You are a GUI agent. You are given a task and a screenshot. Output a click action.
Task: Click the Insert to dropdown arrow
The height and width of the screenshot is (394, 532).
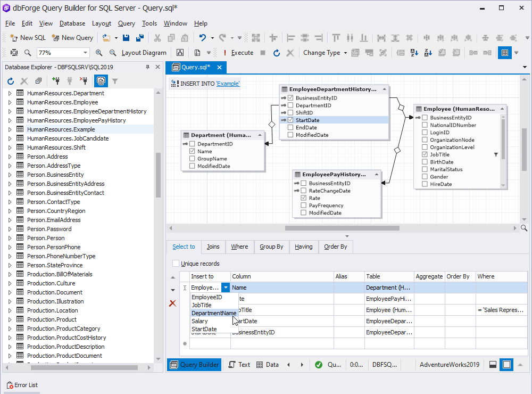[226, 288]
